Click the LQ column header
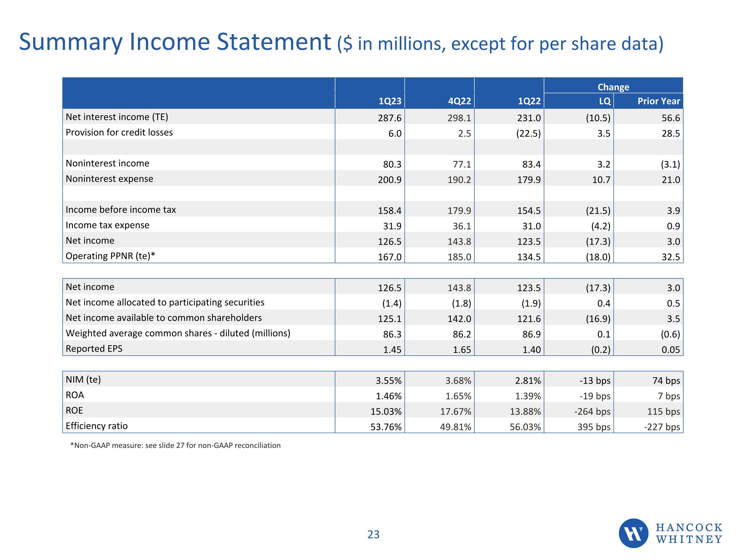The width and height of the screenshot is (747, 560). 605,101
